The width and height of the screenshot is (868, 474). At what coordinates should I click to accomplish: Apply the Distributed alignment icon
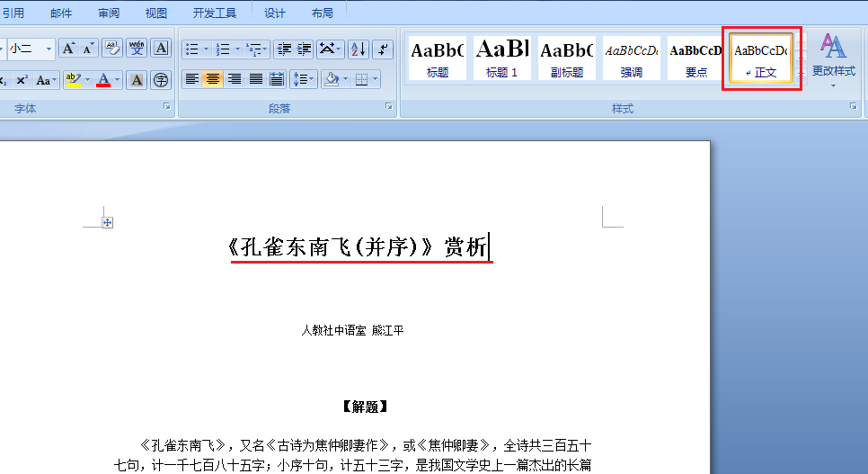point(277,79)
